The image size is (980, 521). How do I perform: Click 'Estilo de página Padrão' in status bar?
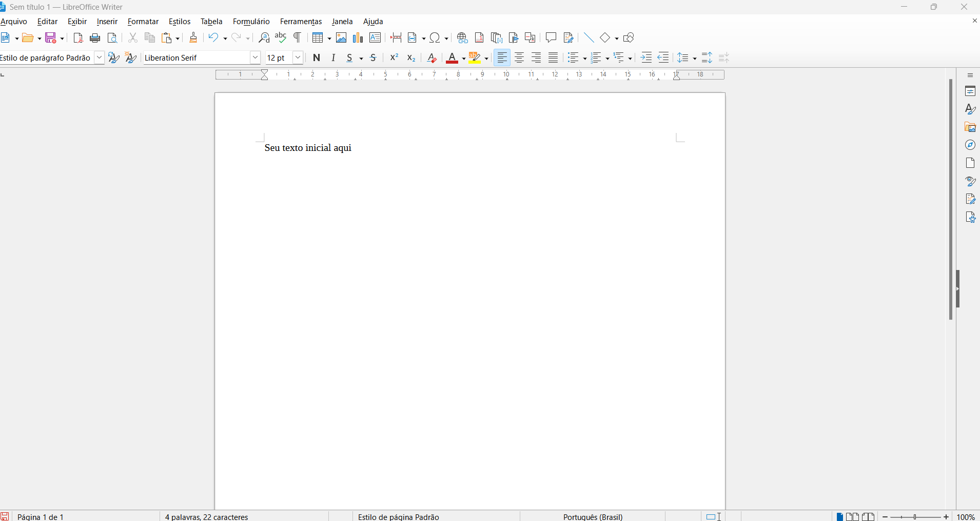click(x=399, y=517)
